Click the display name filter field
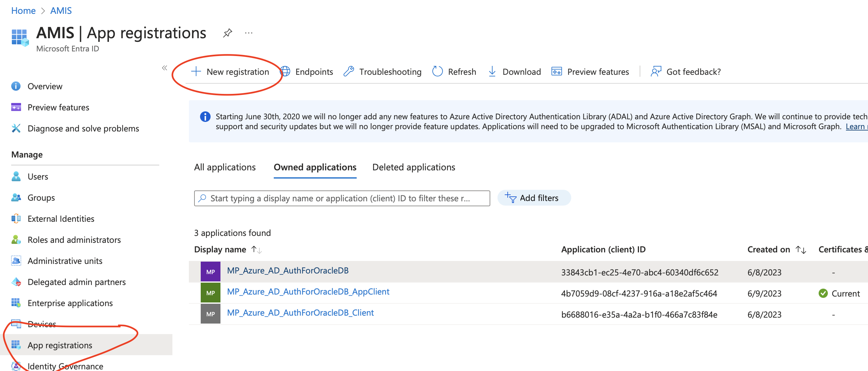Image resolution: width=868 pixels, height=371 pixels. pos(342,198)
